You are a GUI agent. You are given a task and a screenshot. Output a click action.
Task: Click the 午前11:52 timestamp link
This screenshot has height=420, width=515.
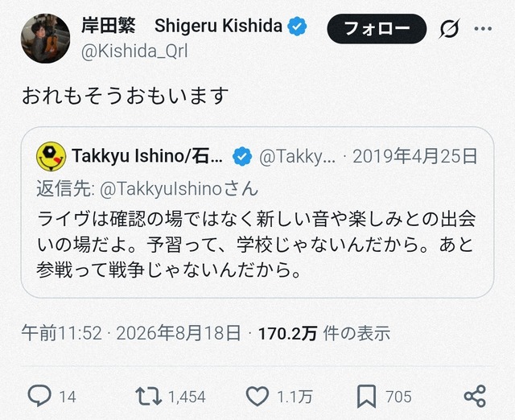62,333
